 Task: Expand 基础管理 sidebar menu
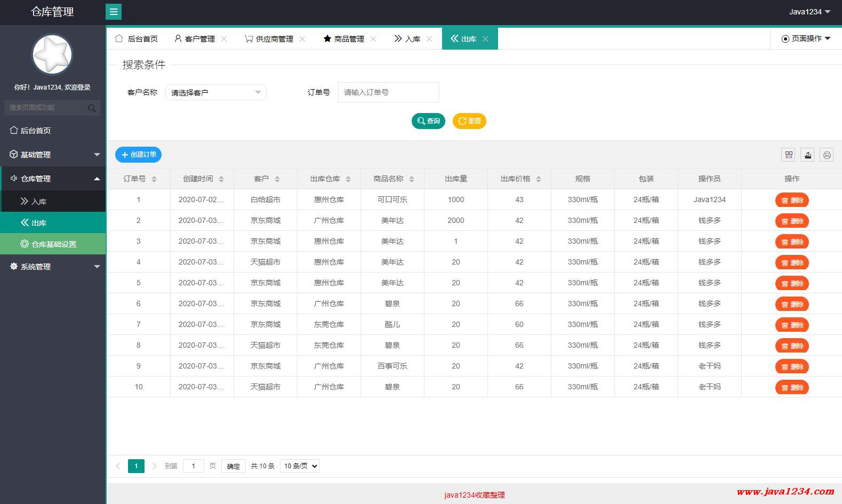pos(53,155)
